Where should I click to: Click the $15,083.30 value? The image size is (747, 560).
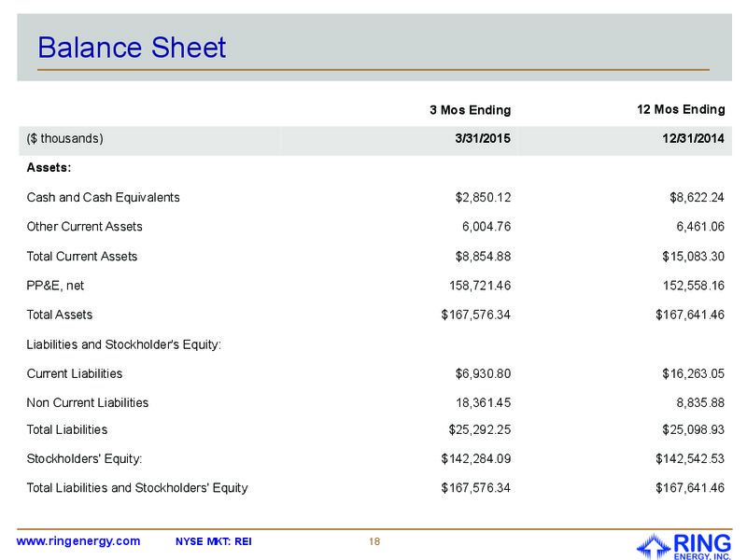pos(693,257)
